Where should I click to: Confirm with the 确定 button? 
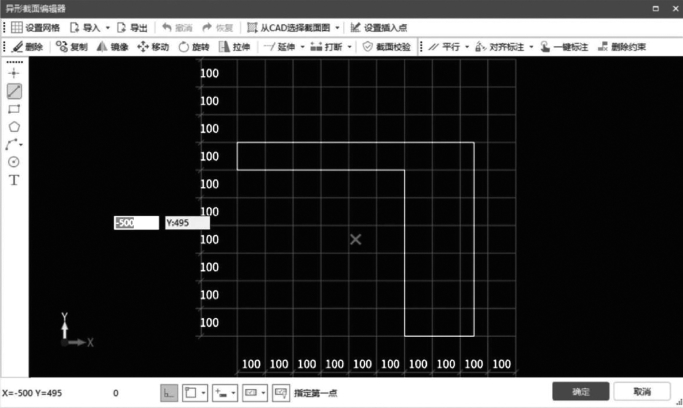[x=581, y=391]
